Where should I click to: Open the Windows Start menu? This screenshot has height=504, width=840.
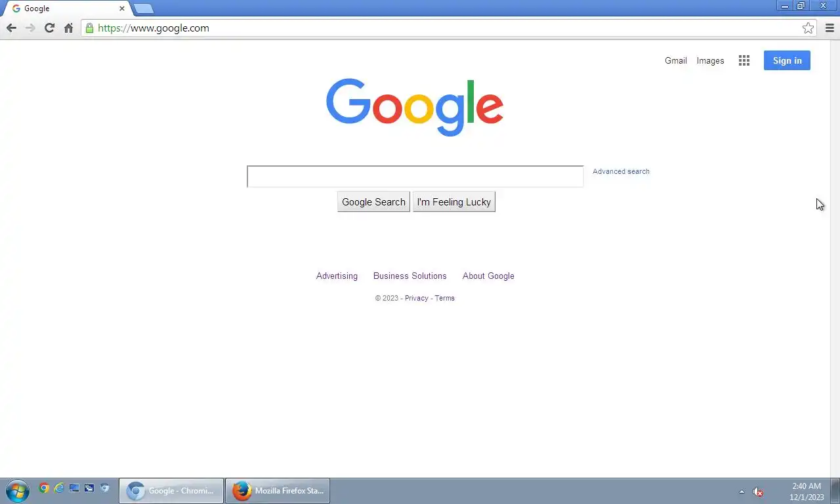coord(18,491)
